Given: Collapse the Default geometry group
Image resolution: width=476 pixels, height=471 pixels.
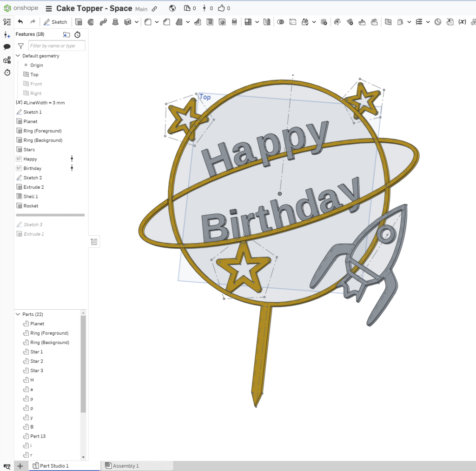Looking at the screenshot, I should click(18, 56).
